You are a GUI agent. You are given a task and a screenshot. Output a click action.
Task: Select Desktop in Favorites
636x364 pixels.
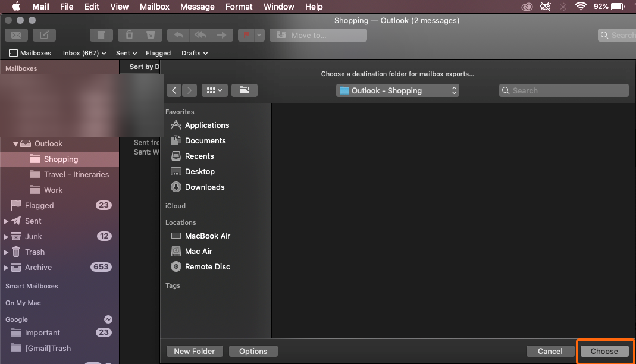point(199,171)
